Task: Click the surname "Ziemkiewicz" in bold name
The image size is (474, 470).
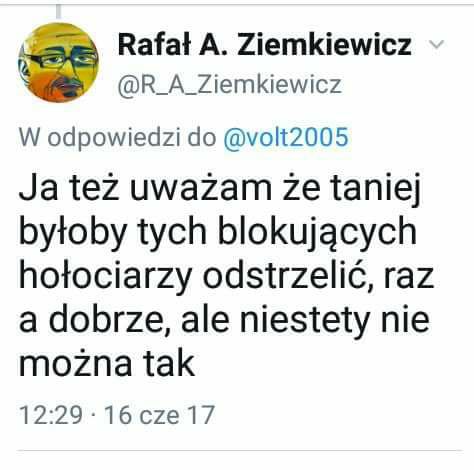Action: (x=324, y=45)
